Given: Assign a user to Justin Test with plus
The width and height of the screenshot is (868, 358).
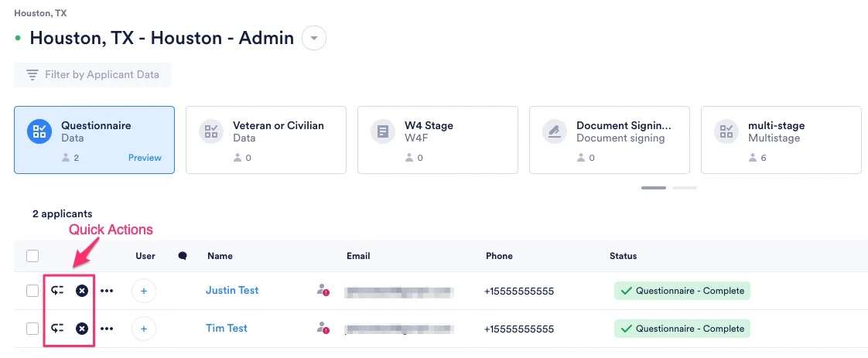Looking at the screenshot, I should pos(144,291).
